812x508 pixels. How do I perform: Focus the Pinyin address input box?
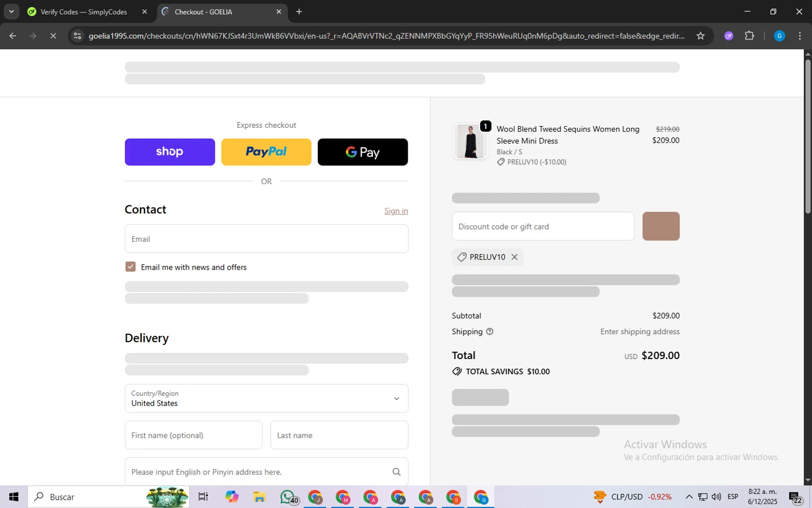[x=266, y=472]
